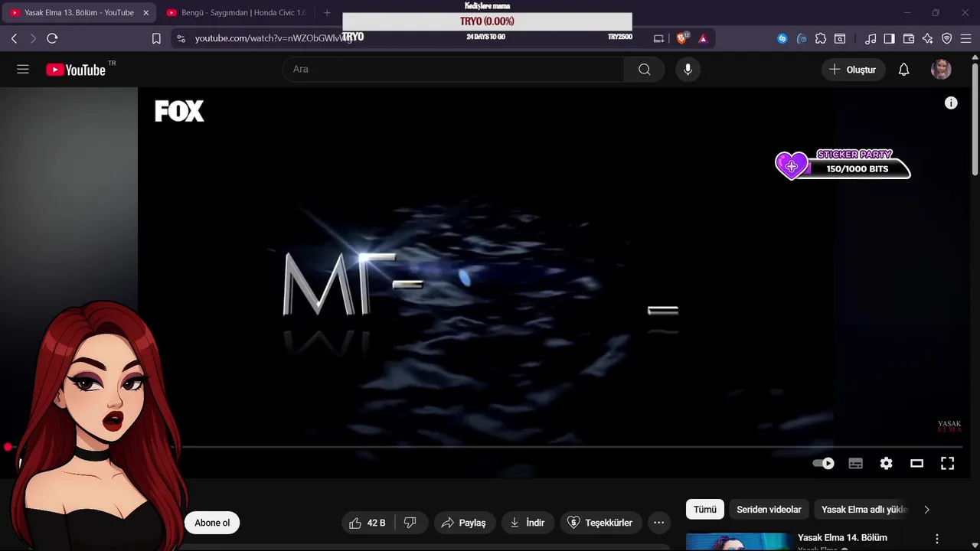Open the Yasak Elma 14. Bölüm video title
This screenshot has height=551, width=980.
coord(842,538)
